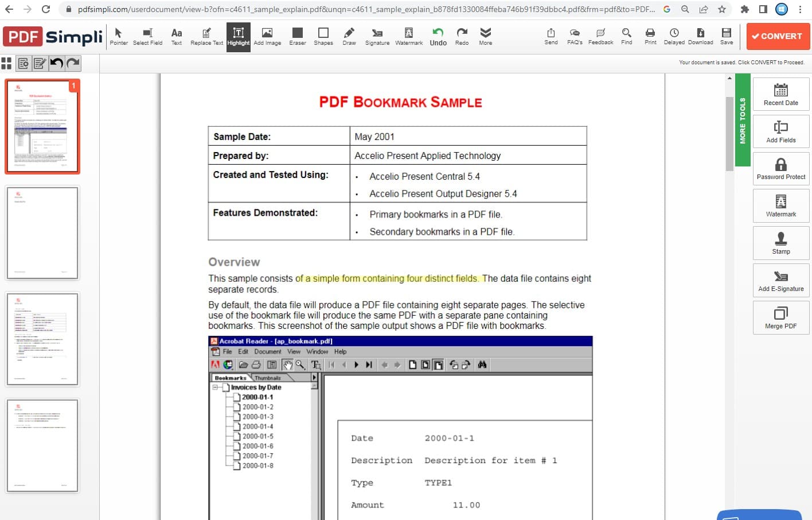The width and height of the screenshot is (812, 520).
Task: Open the Merge PDF tool
Action: point(780,317)
